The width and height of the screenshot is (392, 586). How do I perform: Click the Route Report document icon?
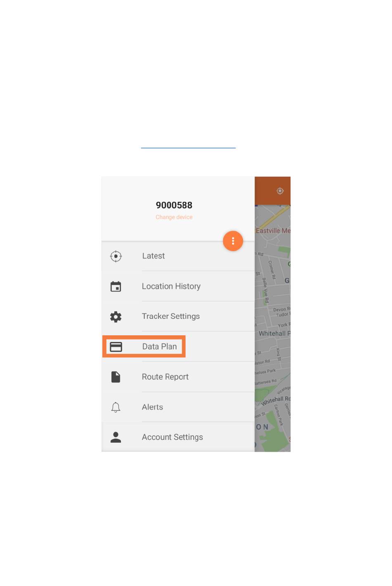pyautogui.click(x=116, y=377)
